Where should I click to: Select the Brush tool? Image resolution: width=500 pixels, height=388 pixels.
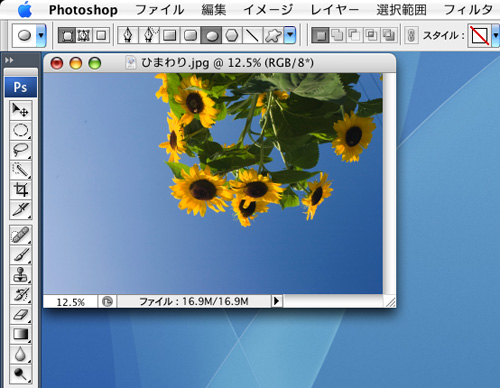pyautogui.click(x=21, y=255)
